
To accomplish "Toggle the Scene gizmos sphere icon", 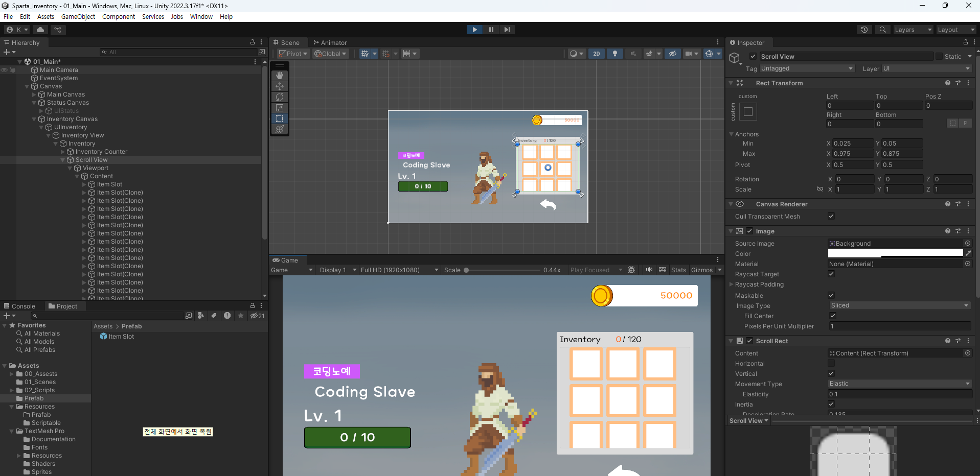I will point(709,54).
